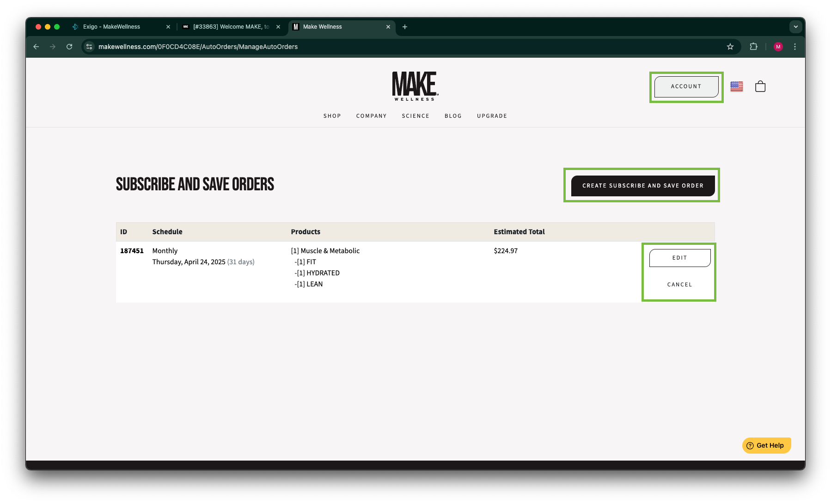The height and width of the screenshot is (504, 831).
Task: Open the Chrome profile avatar M
Action: pos(778,47)
